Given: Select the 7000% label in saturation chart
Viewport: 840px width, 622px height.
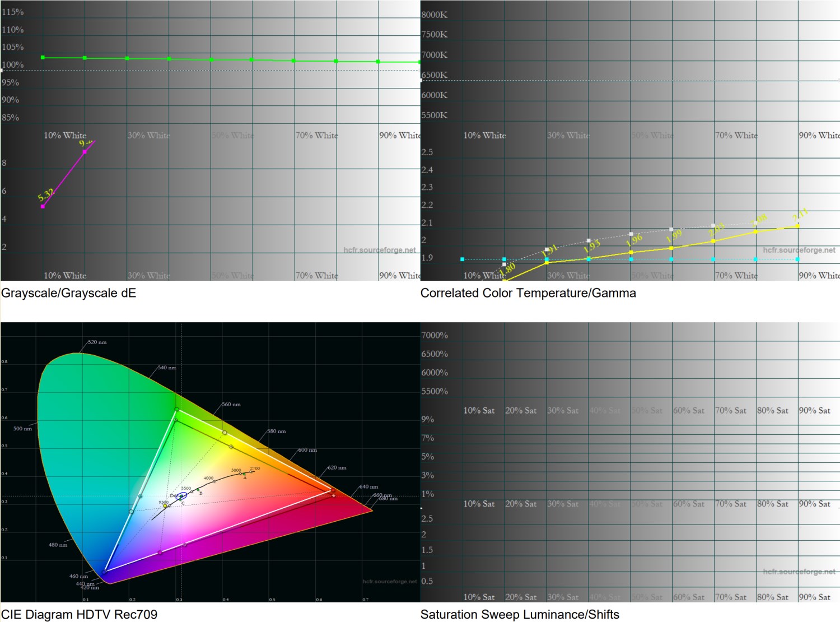Looking at the screenshot, I should [435, 335].
